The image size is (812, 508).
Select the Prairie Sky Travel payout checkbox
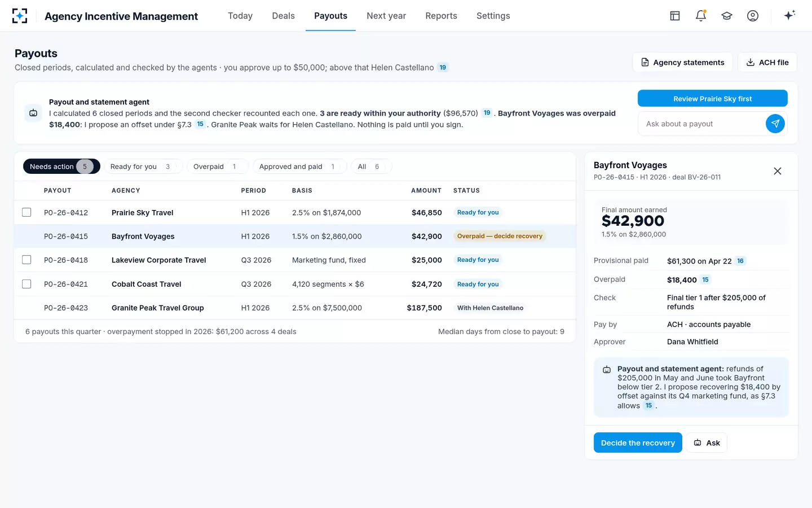click(x=27, y=212)
